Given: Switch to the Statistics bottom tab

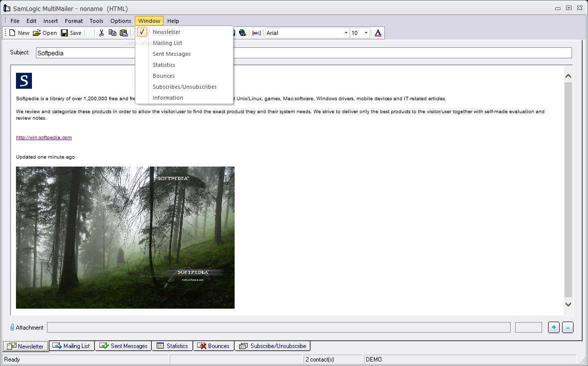Looking at the screenshot, I should tap(173, 346).
